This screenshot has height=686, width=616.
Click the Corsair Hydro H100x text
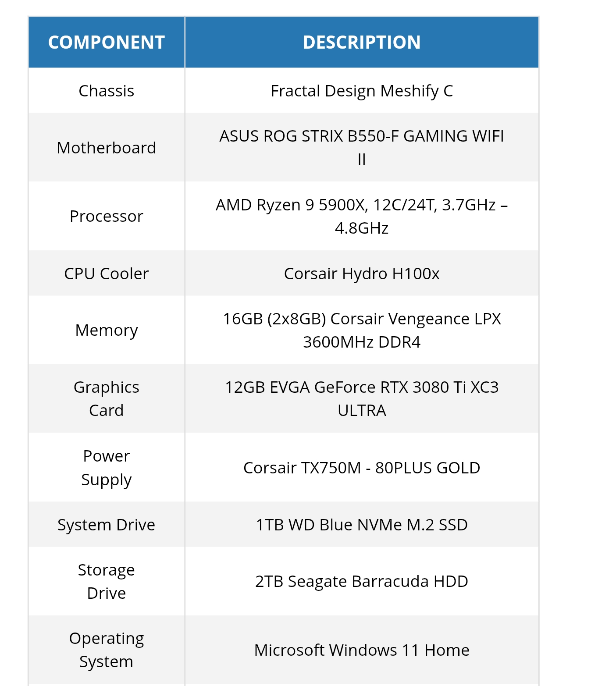[361, 274]
